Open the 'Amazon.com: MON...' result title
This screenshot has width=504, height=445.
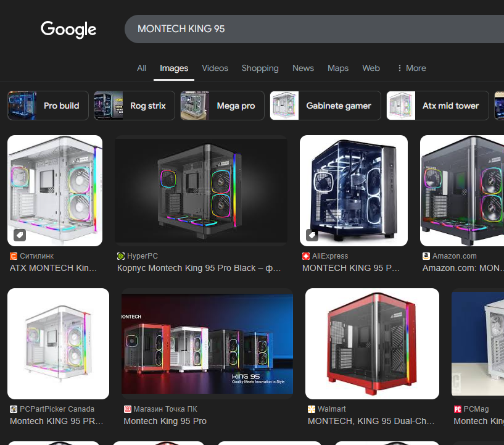point(463,268)
